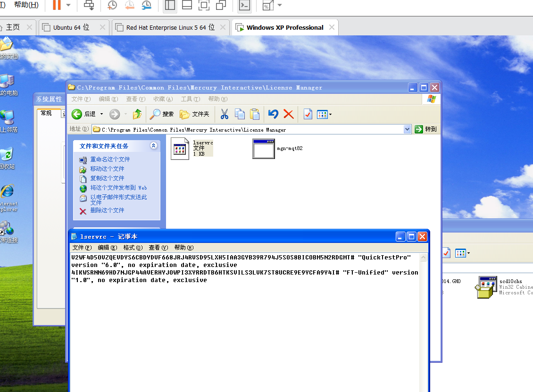Open Notepad 帮助(H) menu
This screenshot has height=392, width=533.
pos(184,248)
